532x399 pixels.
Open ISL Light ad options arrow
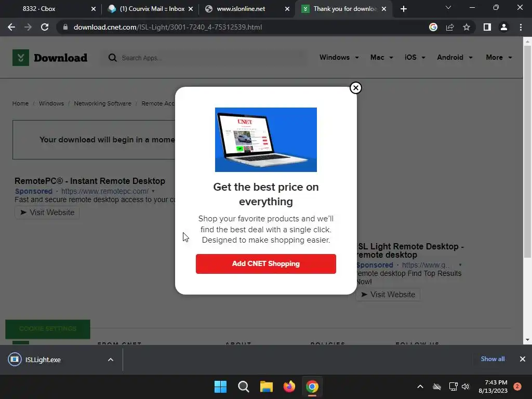point(460,265)
